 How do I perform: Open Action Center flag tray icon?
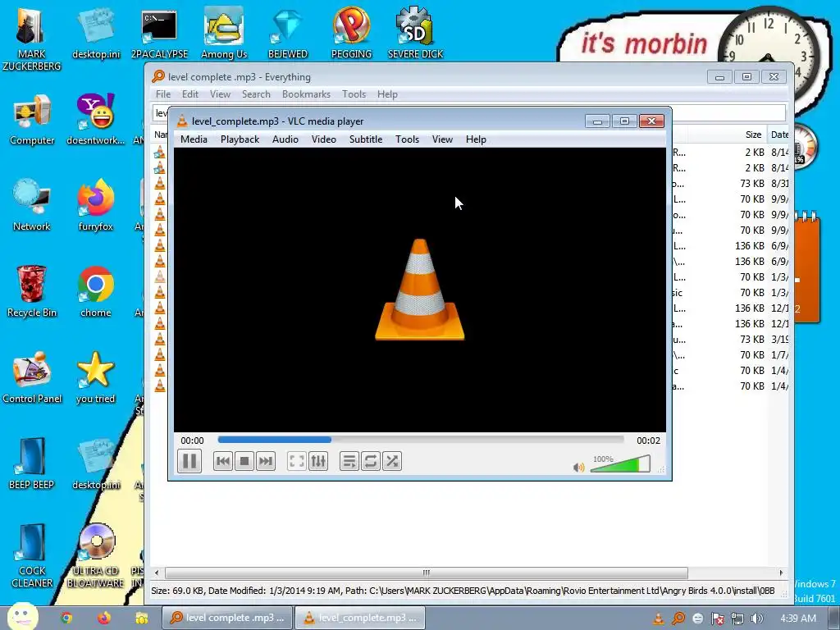[717, 619]
